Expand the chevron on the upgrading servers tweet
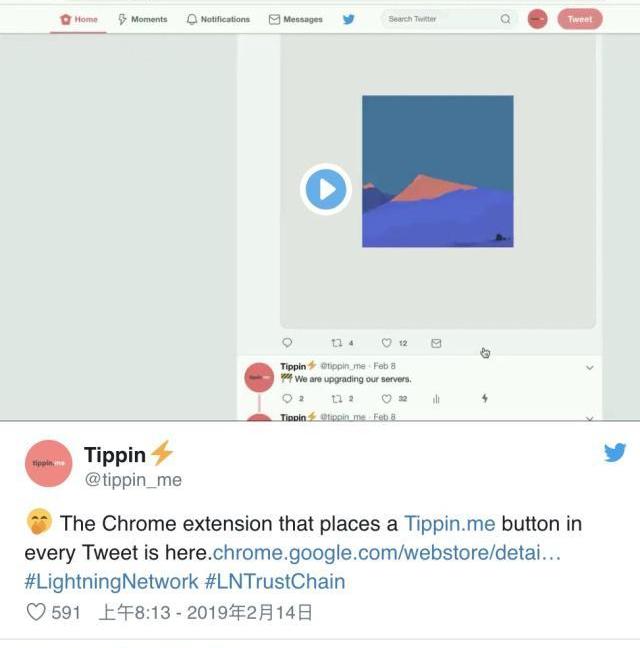 tap(590, 367)
